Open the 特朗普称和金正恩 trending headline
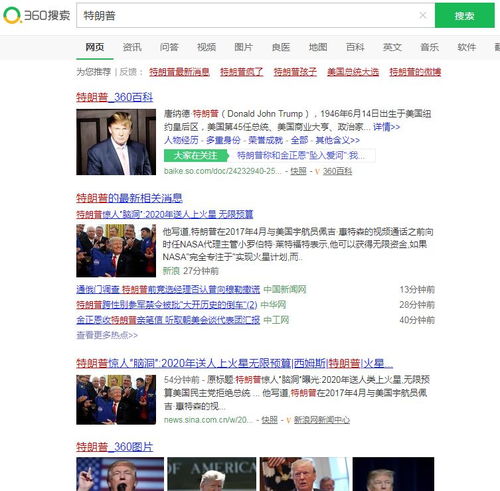The image size is (500, 491). point(301,155)
